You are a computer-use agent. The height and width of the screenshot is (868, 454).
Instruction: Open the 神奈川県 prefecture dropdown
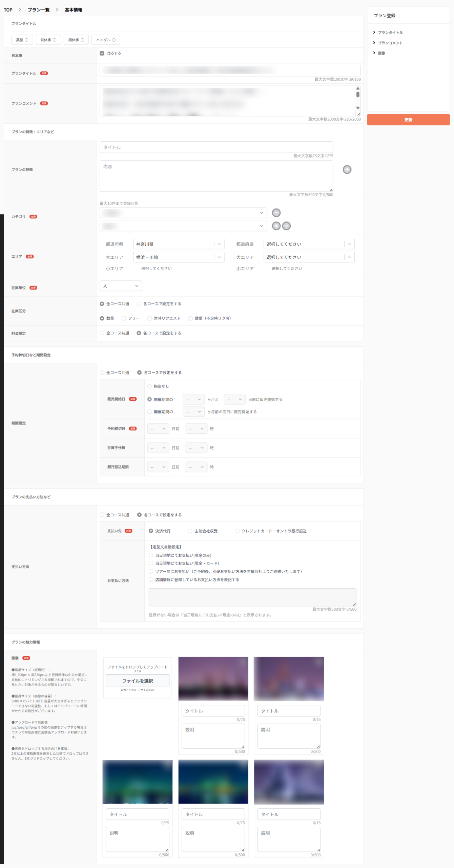178,244
